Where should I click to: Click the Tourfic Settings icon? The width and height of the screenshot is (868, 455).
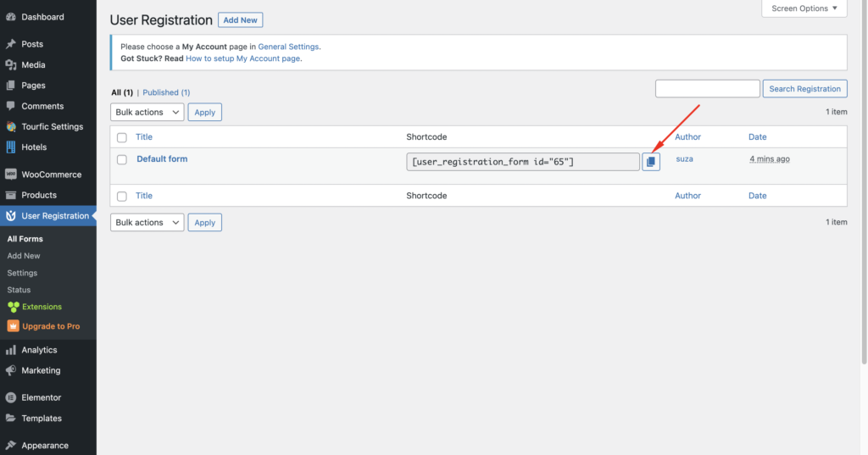(10, 127)
